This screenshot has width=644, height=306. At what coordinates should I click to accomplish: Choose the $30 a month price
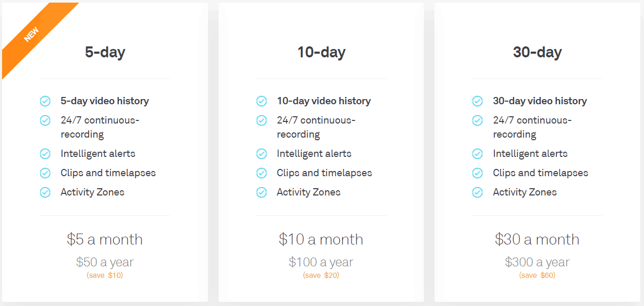click(x=537, y=239)
